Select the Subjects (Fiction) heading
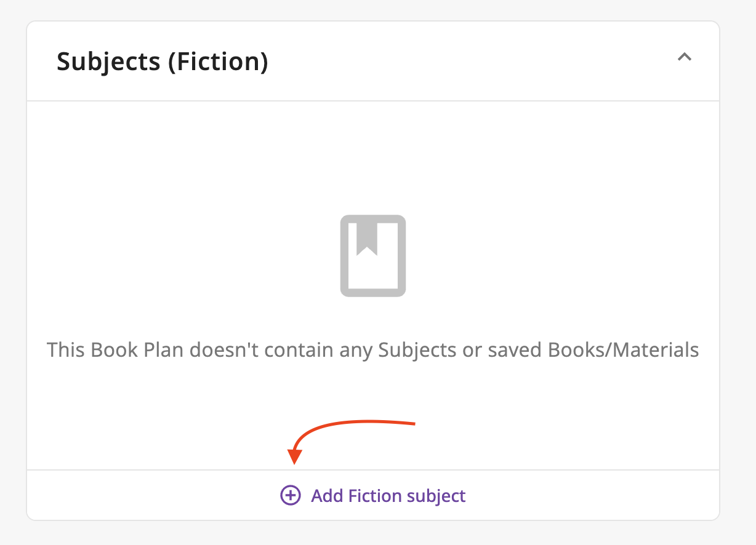 [x=162, y=62]
